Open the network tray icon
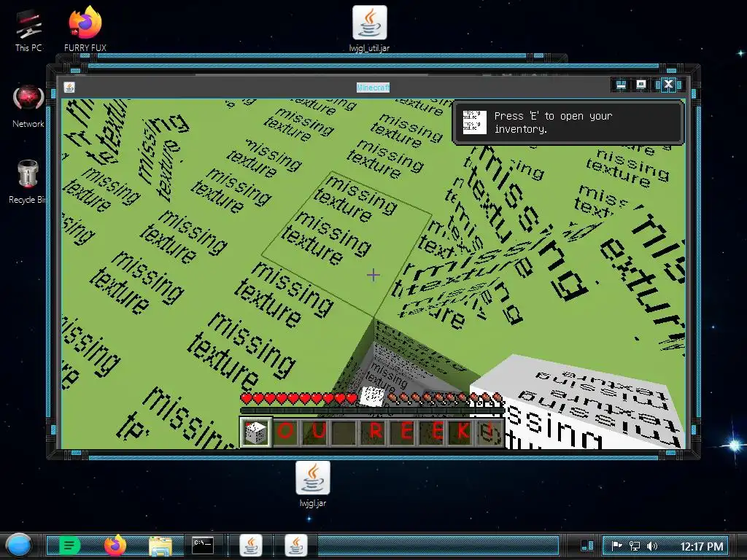 coord(635,545)
